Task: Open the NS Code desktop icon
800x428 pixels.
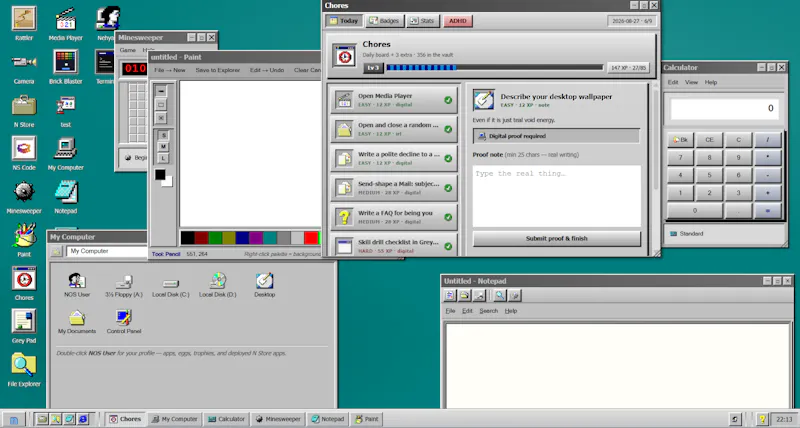Action: pos(24,153)
